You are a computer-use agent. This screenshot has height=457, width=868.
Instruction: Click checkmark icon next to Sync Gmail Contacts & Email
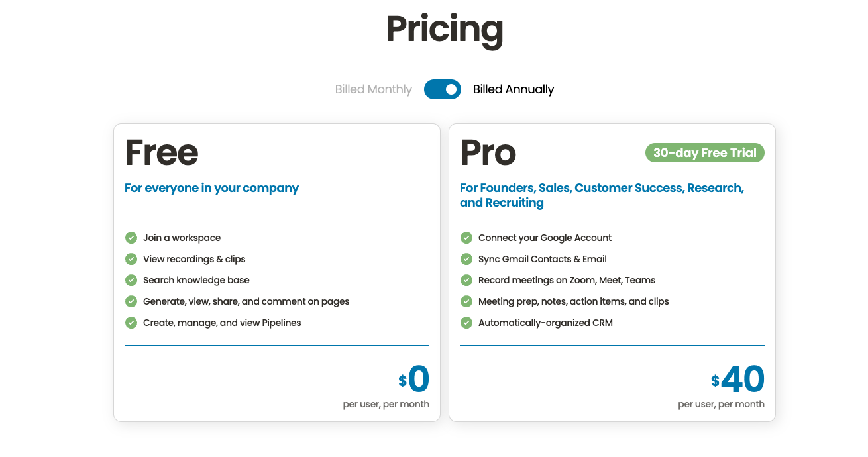(466, 259)
